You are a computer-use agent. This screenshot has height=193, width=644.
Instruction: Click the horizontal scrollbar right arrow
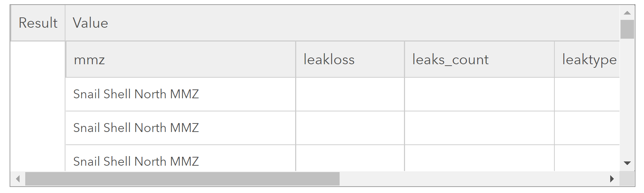click(x=612, y=179)
